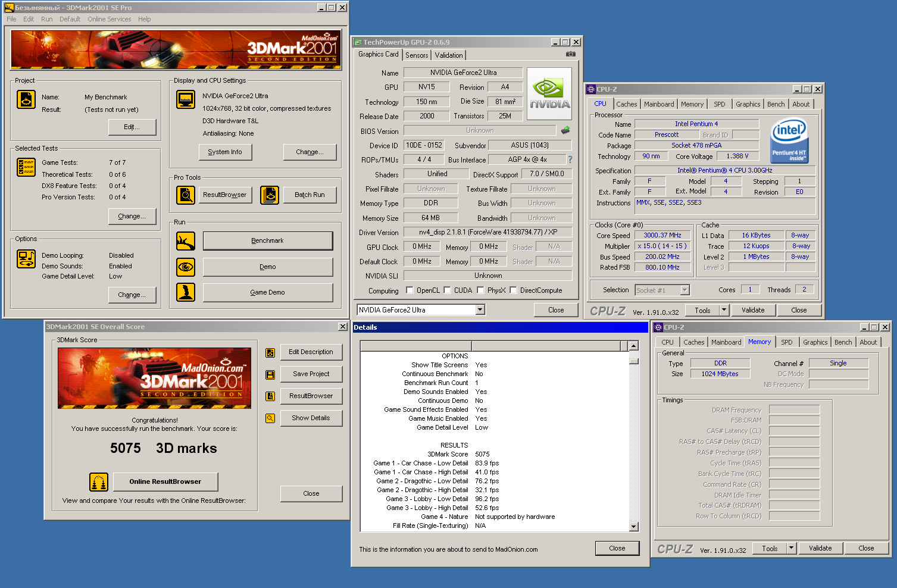Click Validate in the CPU-Z CPU window
The width and height of the screenshot is (897, 588).
pos(753,310)
